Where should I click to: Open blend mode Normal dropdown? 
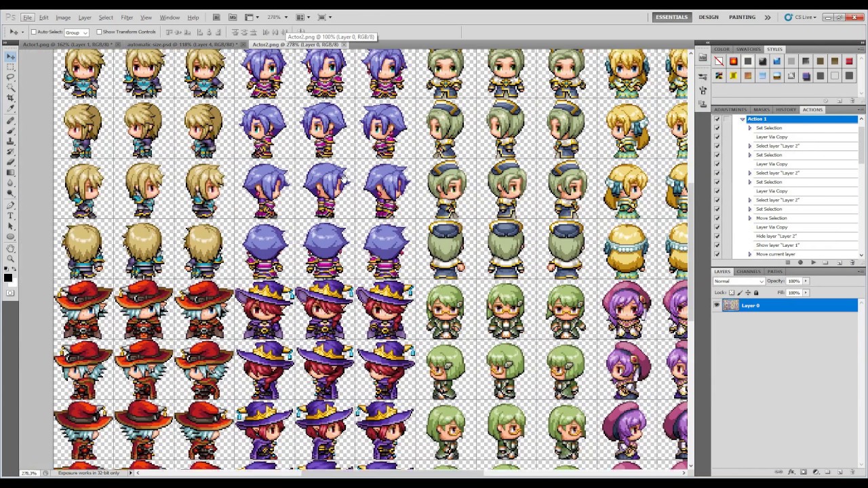(x=738, y=281)
